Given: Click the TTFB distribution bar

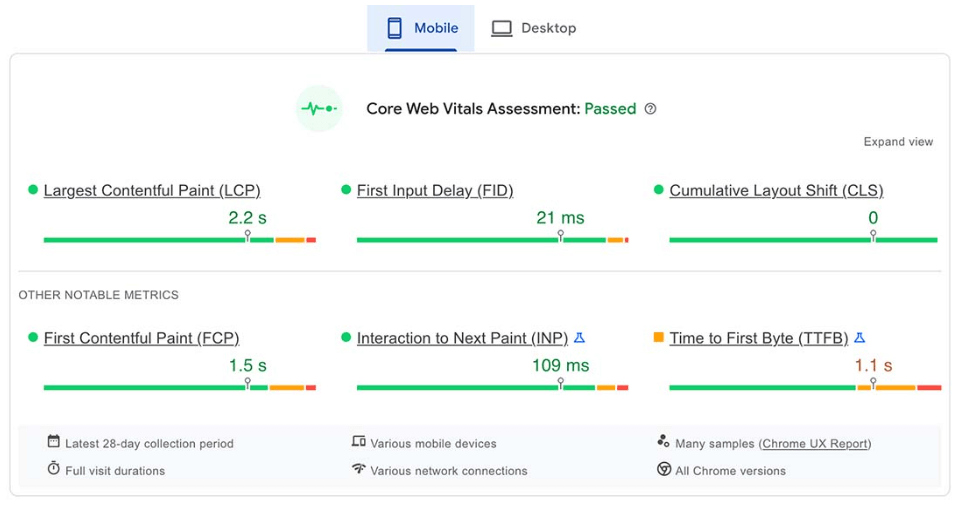Looking at the screenshot, I should pos(805,388).
